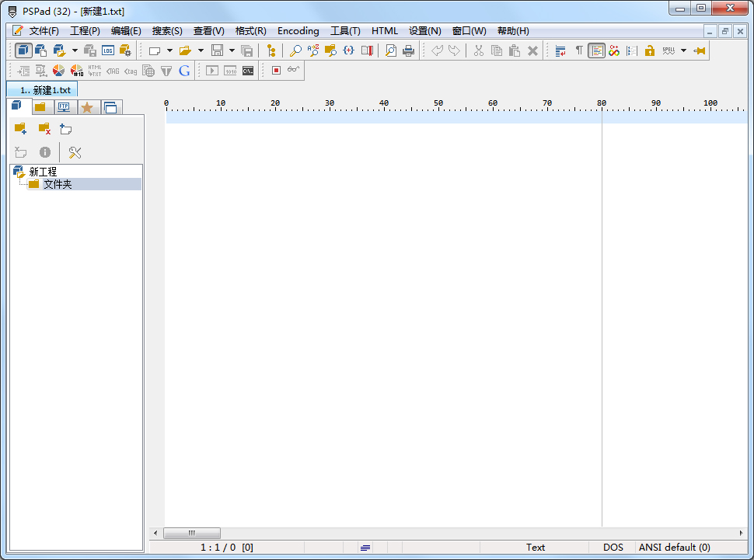Click the color picker #10 icon
Viewport: 754px width, 560px height.
point(77,71)
